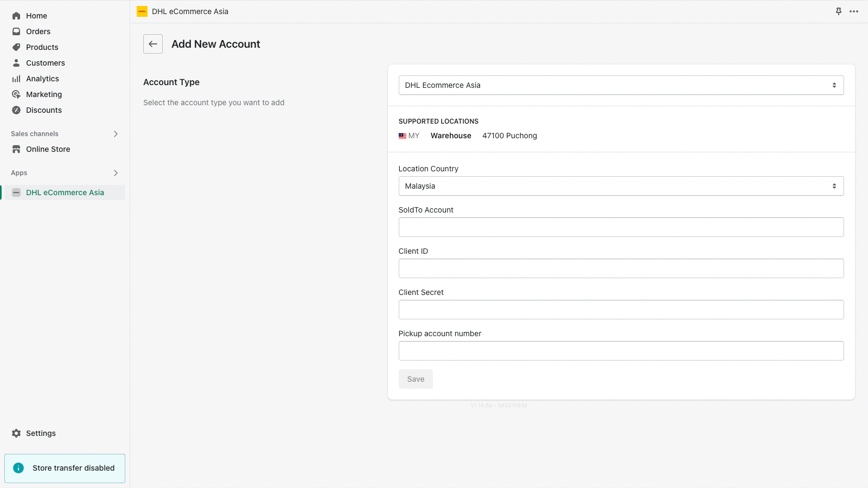The width and height of the screenshot is (868, 488).
Task: Click the Discounts badge icon
Action: [16, 110]
